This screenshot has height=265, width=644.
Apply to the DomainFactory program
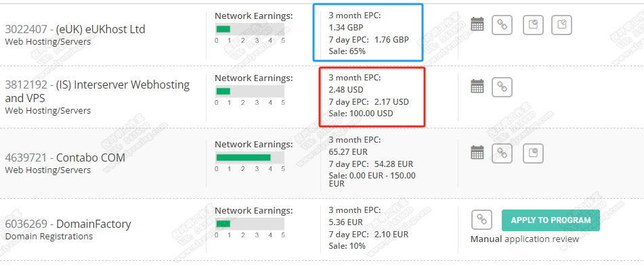pos(551,220)
